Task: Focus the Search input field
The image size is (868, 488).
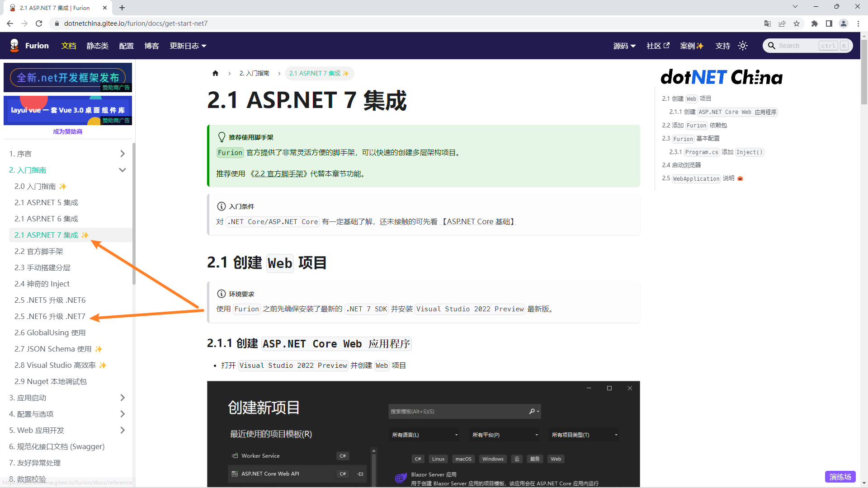Action: pyautogui.click(x=808, y=46)
